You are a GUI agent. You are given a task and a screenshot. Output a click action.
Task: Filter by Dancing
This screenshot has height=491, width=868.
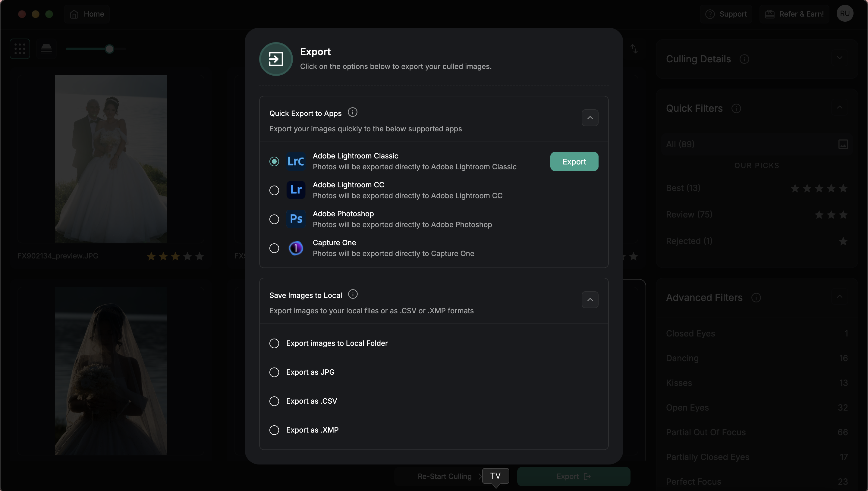point(757,358)
